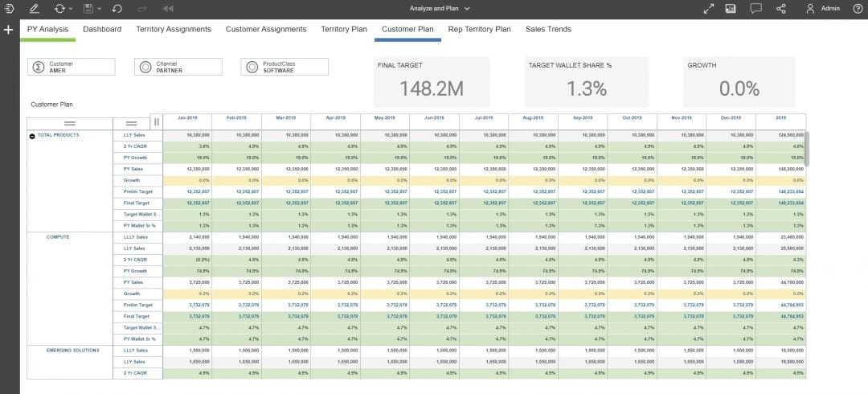The height and width of the screenshot is (394, 868).
Task: Click the TARGET WALLET SHARE % tile
Action: point(587,82)
